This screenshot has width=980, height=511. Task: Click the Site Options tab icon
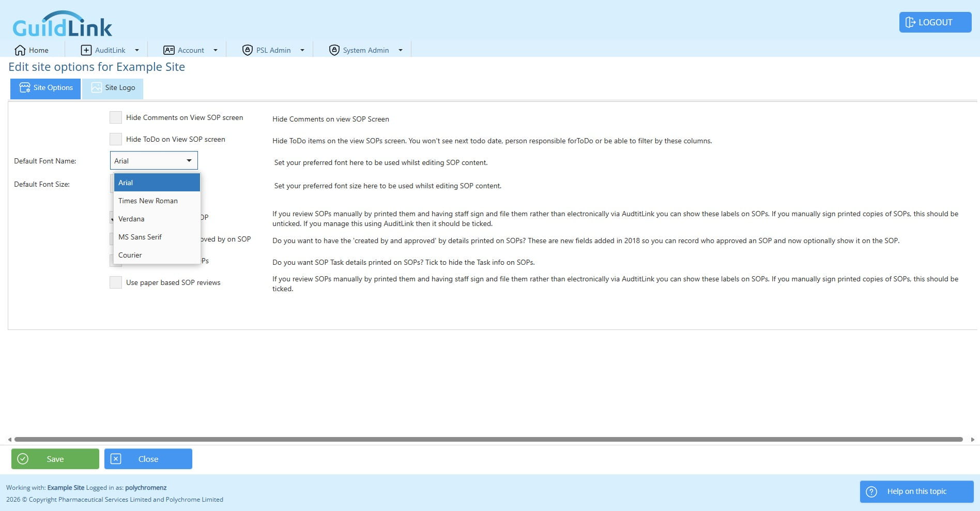(x=25, y=87)
